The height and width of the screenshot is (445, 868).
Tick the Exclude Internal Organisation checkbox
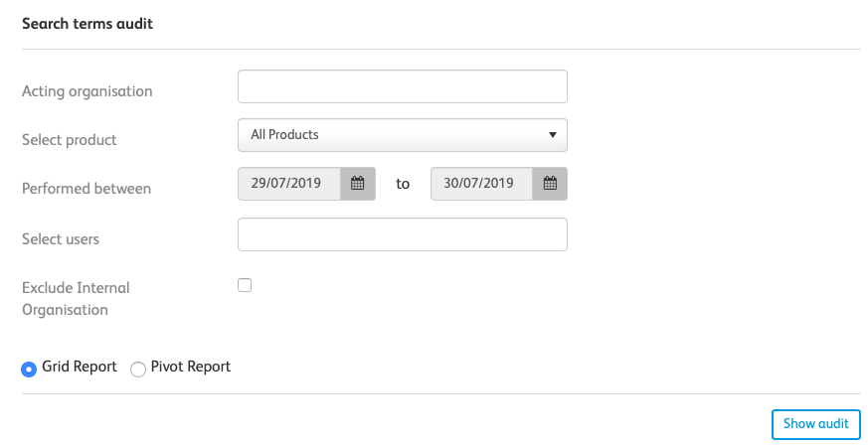(x=245, y=285)
